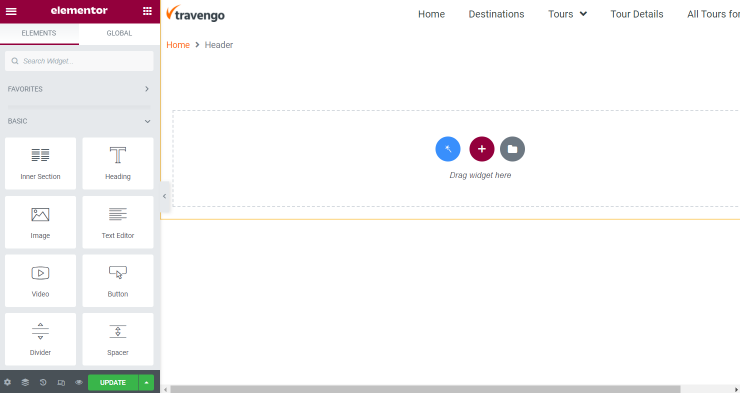Click the Update button
The height and width of the screenshot is (393, 740).
tap(113, 383)
